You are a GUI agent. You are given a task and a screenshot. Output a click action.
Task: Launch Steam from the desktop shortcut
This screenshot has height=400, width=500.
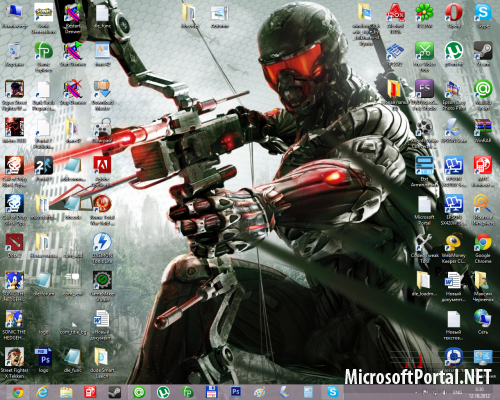[x=483, y=53]
